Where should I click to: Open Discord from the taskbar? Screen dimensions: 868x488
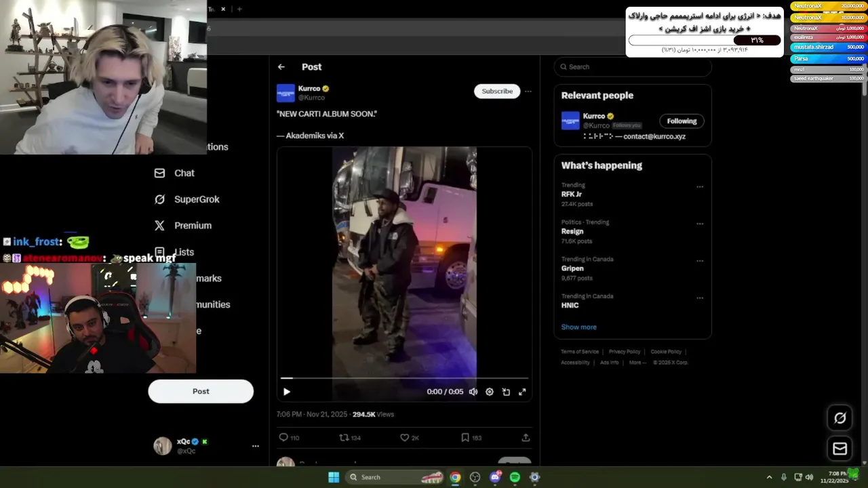(x=495, y=477)
